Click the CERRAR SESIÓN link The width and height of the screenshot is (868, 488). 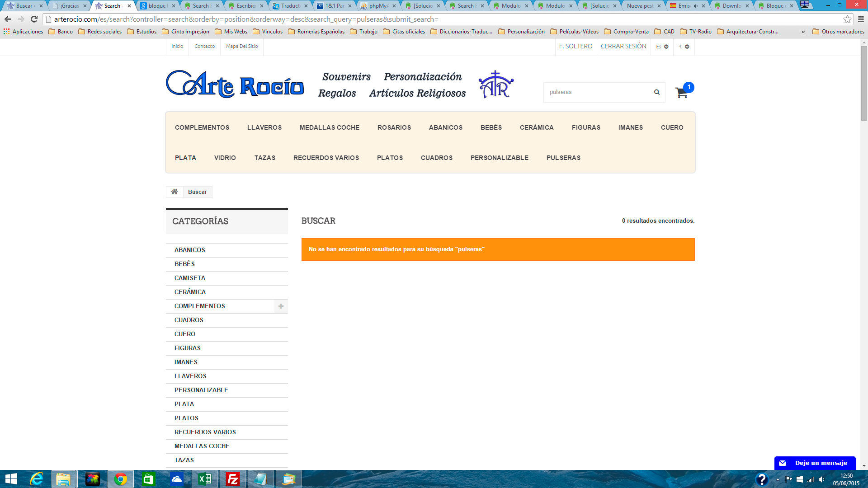[x=623, y=46]
